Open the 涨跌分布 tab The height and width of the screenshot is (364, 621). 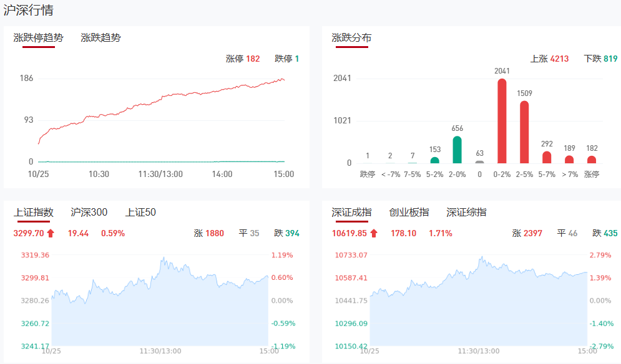coord(351,38)
